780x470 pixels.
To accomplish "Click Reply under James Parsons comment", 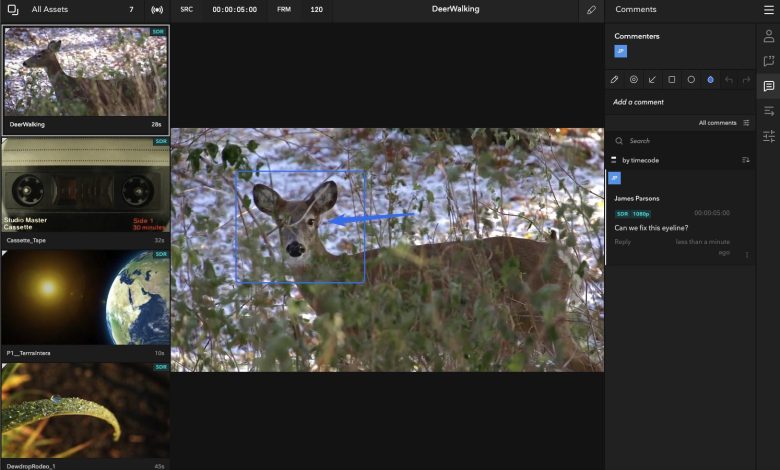I will click(622, 241).
